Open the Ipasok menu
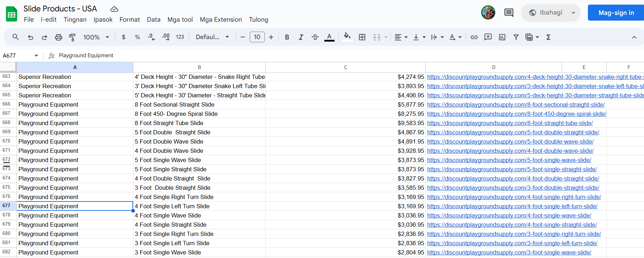The height and width of the screenshot is (258, 644). pos(103,20)
